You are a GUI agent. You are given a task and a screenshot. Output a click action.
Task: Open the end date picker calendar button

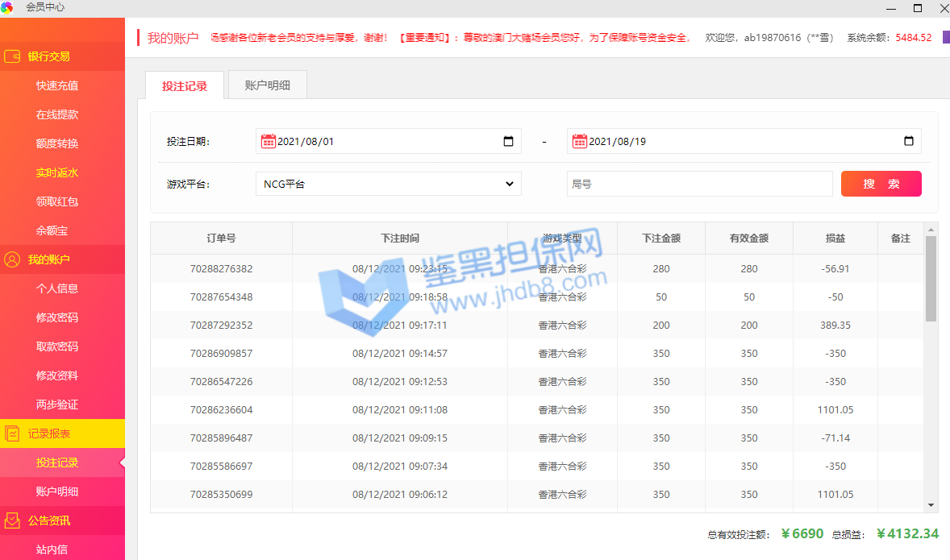(x=908, y=141)
